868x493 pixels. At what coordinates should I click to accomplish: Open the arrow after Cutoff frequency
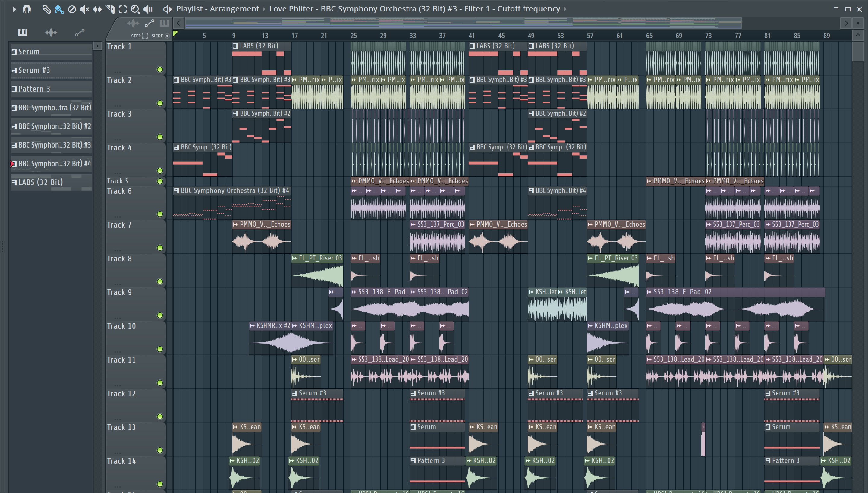[565, 9]
